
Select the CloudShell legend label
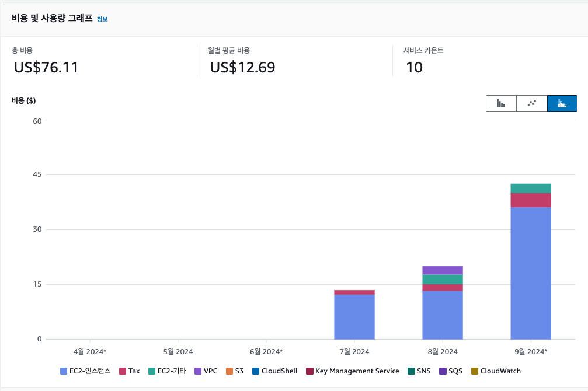click(x=279, y=371)
